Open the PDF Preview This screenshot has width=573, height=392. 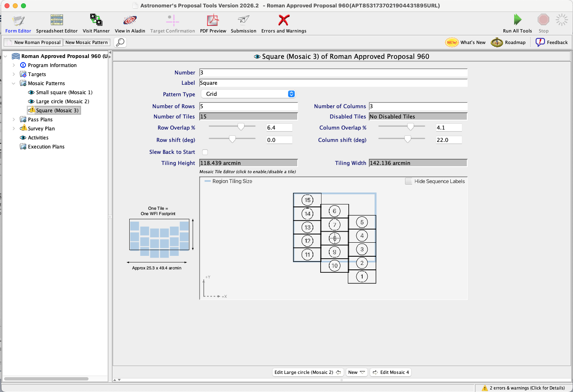coord(213,24)
